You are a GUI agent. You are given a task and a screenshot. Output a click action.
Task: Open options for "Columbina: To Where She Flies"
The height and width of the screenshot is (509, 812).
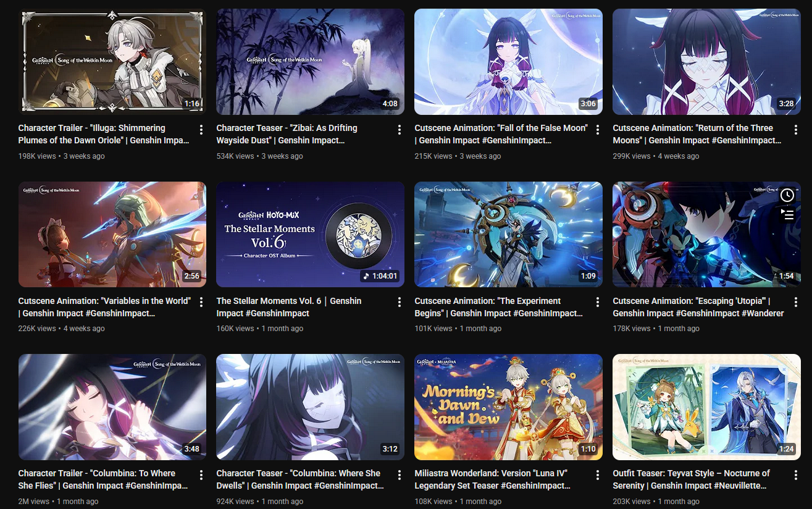point(201,475)
